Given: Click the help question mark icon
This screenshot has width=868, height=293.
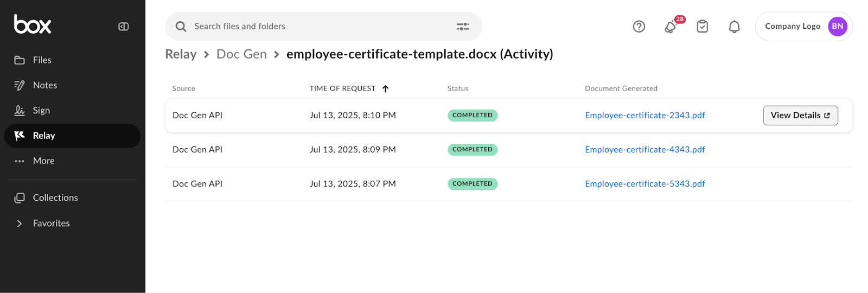Looking at the screenshot, I should pos(639,27).
